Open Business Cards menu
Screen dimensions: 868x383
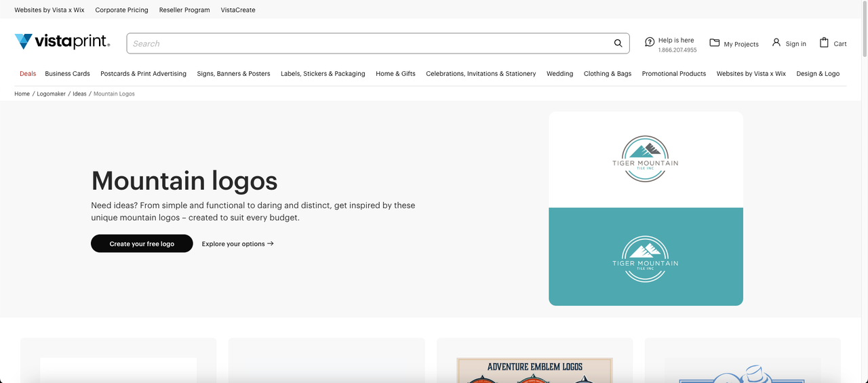[67, 73]
